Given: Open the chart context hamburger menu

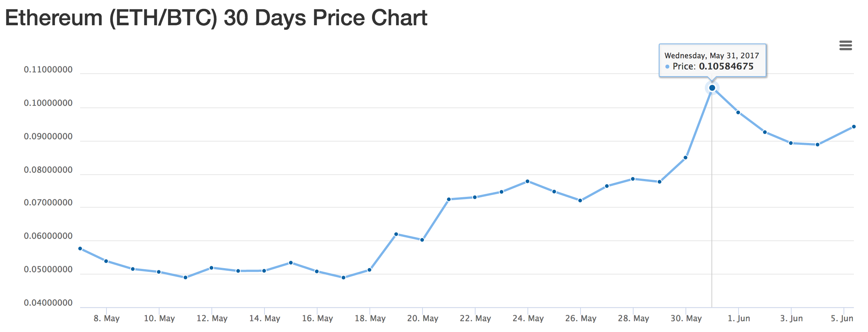Looking at the screenshot, I should coord(845,46).
